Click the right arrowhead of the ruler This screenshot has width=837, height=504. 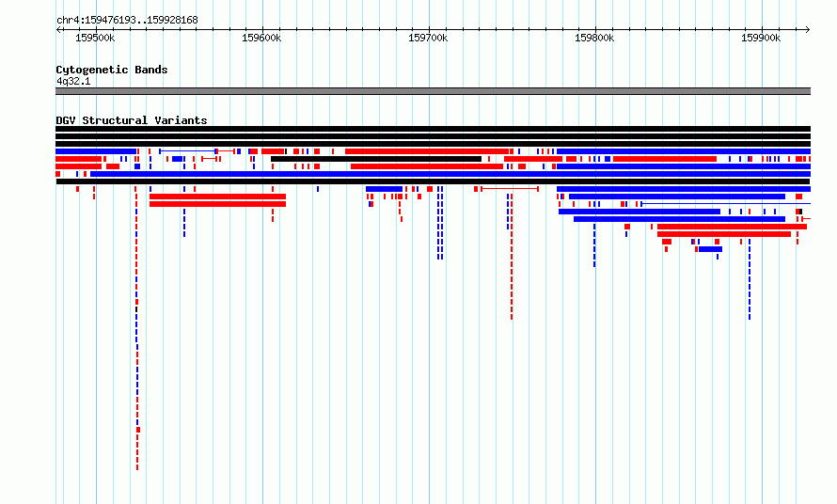coord(808,30)
